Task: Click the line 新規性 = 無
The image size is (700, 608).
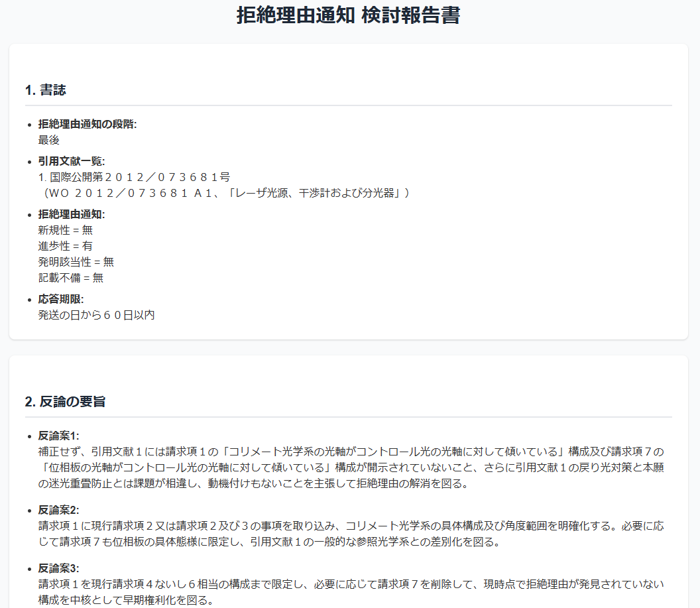Action: point(66,230)
